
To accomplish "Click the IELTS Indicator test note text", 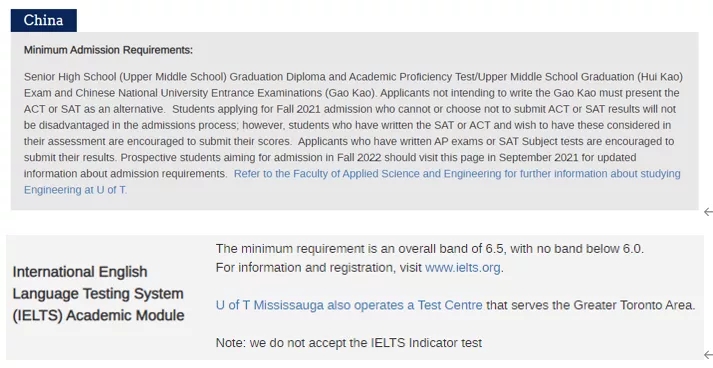I will coord(349,343).
